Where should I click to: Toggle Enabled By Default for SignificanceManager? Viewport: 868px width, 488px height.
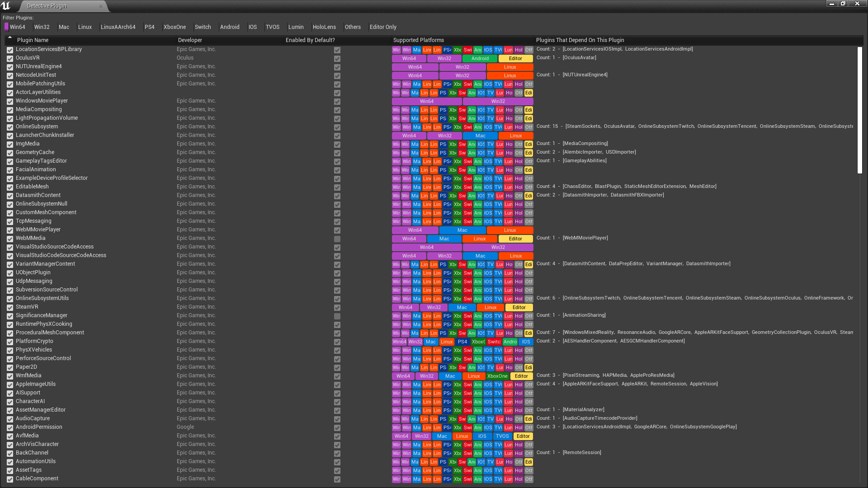click(337, 316)
